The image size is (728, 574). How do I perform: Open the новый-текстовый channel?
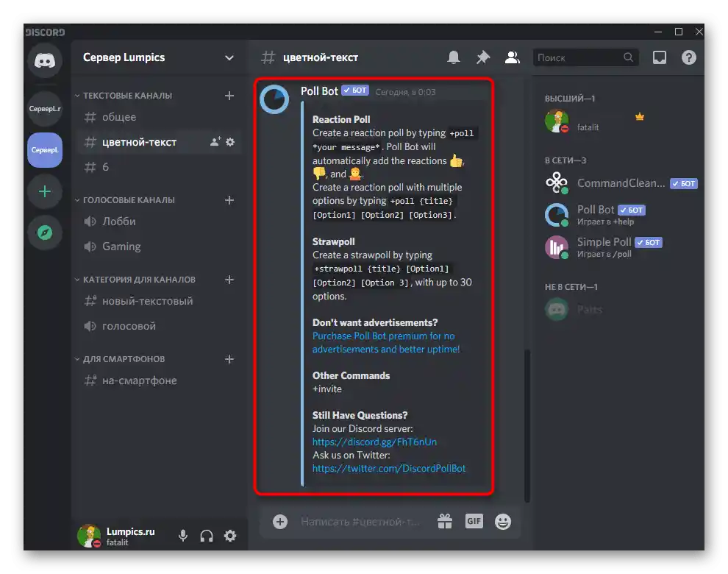click(158, 301)
